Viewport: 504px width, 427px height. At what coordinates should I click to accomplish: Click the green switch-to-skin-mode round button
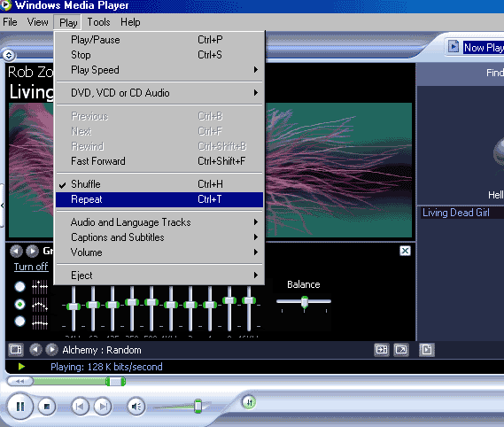click(x=249, y=402)
